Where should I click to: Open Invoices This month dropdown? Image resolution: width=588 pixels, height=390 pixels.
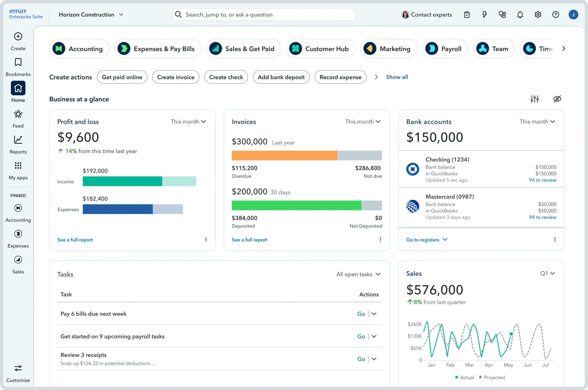[363, 122]
